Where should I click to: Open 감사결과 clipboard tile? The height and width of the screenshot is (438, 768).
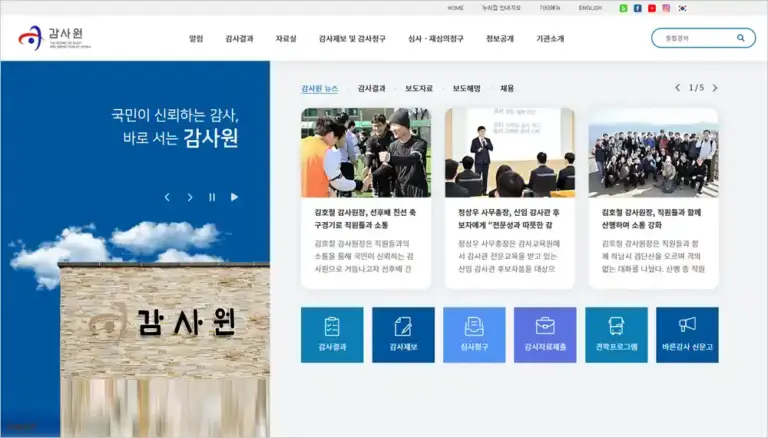[x=332, y=335]
